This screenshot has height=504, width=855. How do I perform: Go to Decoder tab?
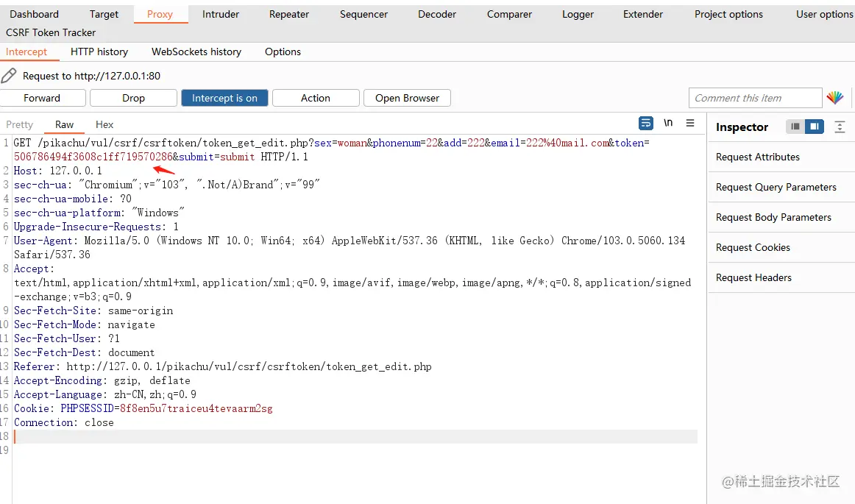tap(437, 14)
